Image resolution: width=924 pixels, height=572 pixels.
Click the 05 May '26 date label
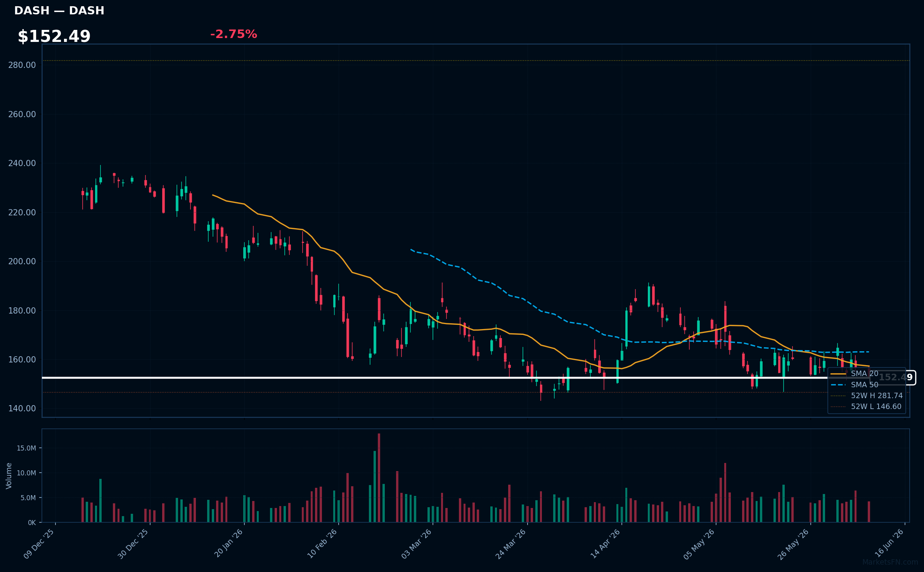(x=699, y=544)
